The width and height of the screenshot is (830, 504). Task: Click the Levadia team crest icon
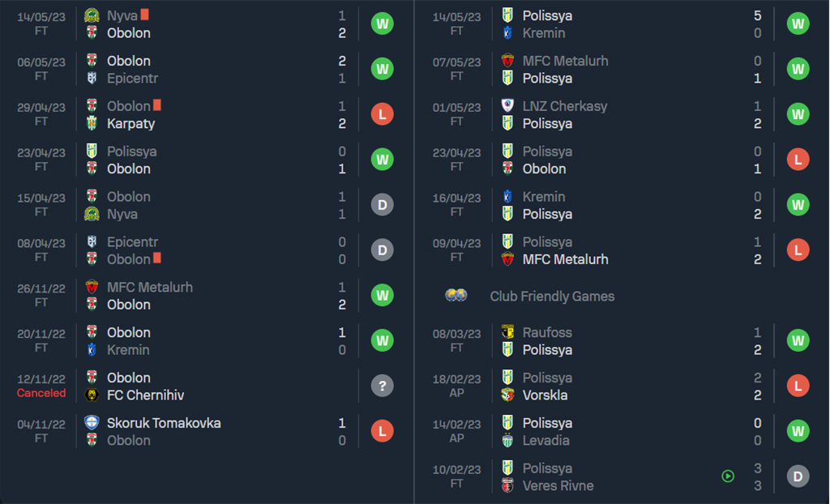[x=507, y=441]
